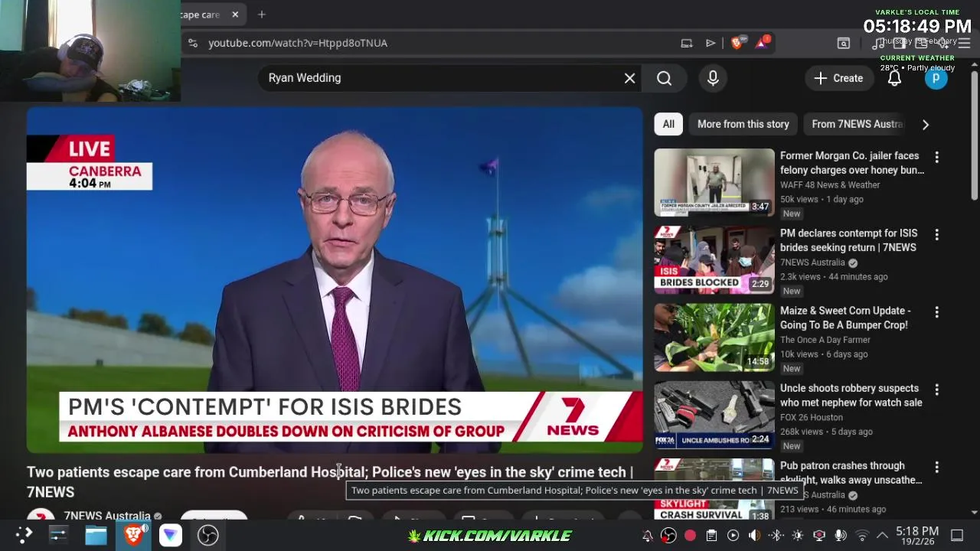This screenshot has height=551, width=980.
Task: Open options menu for Maize & Sweet Corn video
Action: pos(936,312)
